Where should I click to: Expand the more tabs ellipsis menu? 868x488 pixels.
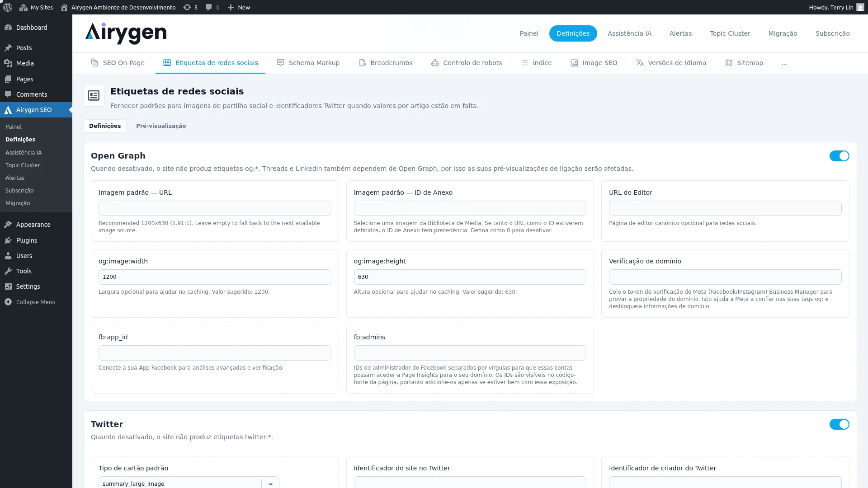pos(784,63)
